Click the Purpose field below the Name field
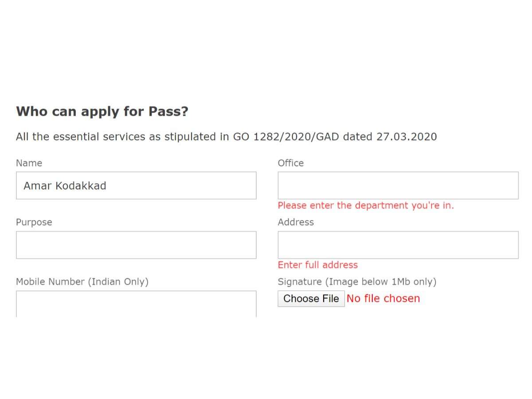 136,245
